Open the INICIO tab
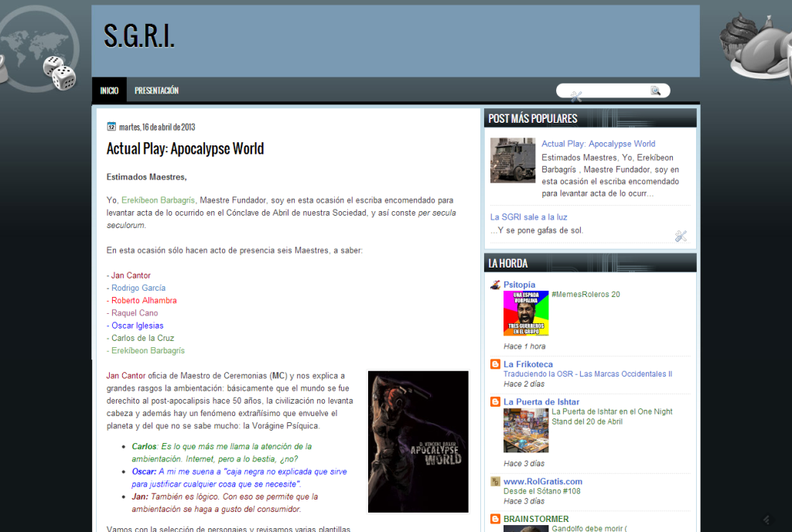This screenshot has width=792, height=532. 109,90
